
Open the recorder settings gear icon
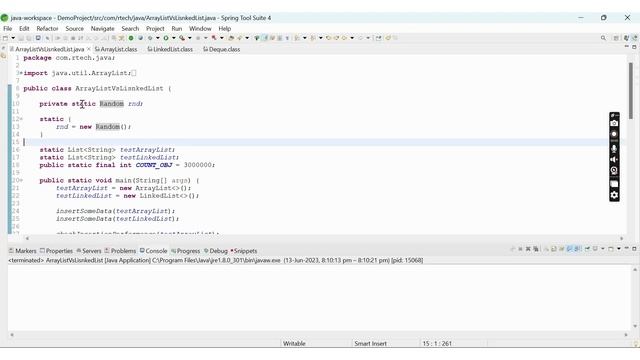614,195
